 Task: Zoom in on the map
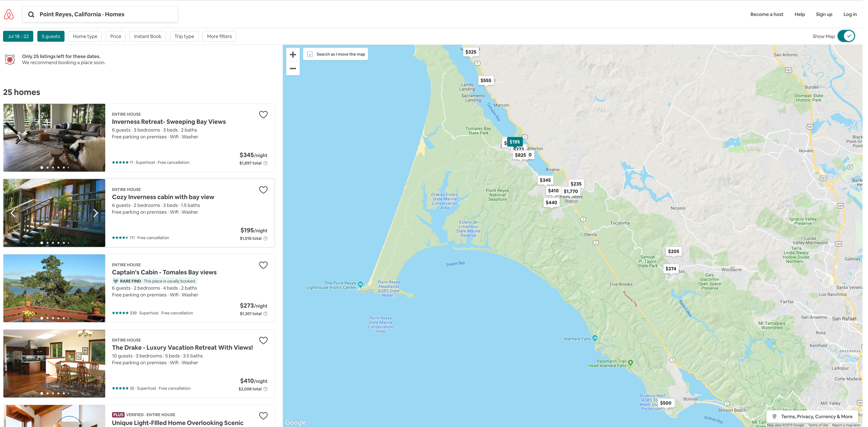click(x=293, y=55)
